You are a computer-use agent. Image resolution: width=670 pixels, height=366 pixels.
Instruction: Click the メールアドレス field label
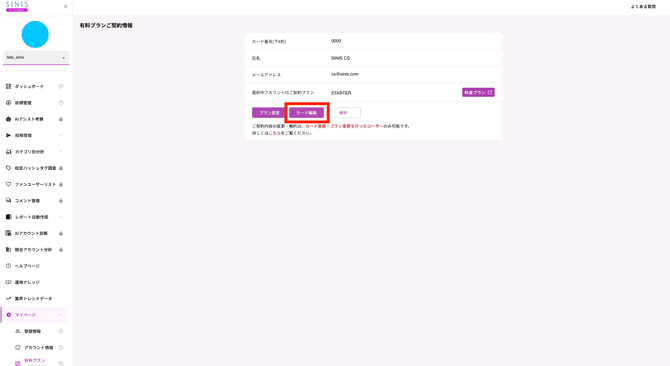266,75
